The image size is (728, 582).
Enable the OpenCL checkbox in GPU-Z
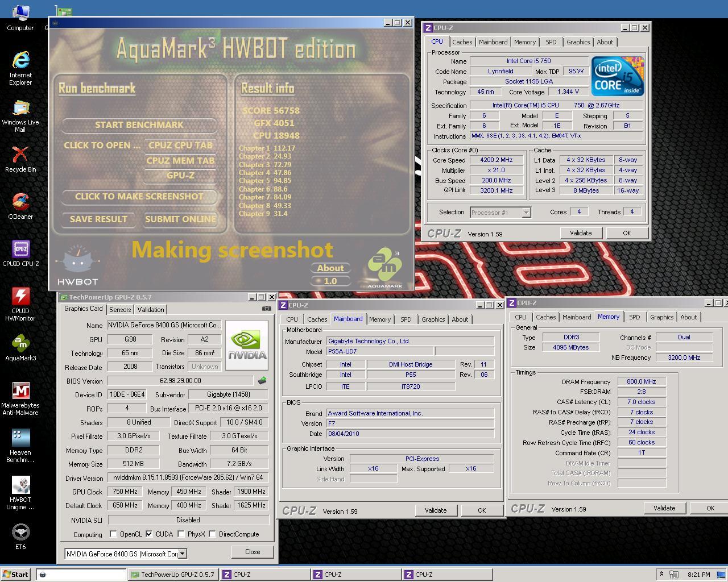pyautogui.click(x=113, y=534)
